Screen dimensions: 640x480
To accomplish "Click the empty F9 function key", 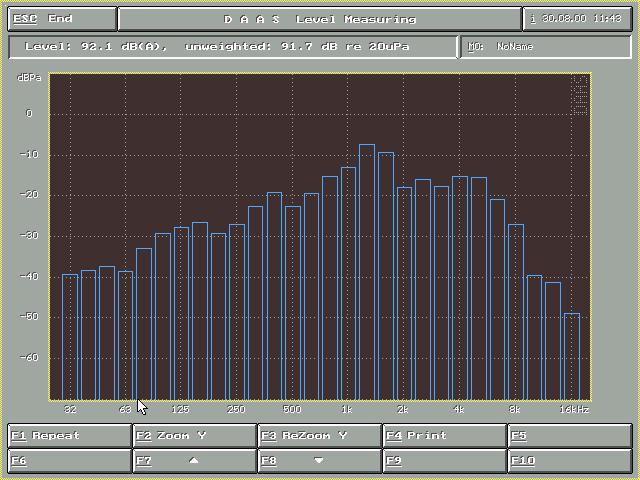I will point(444,461).
